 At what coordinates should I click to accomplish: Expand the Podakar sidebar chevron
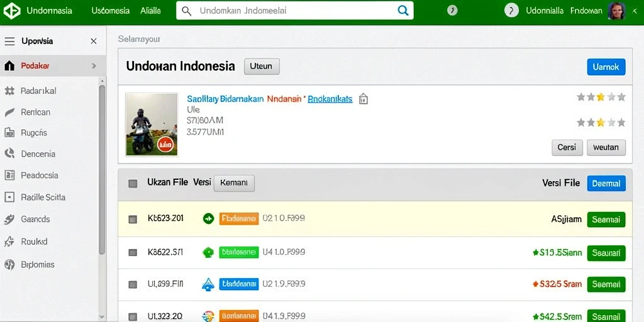coord(94,65)
